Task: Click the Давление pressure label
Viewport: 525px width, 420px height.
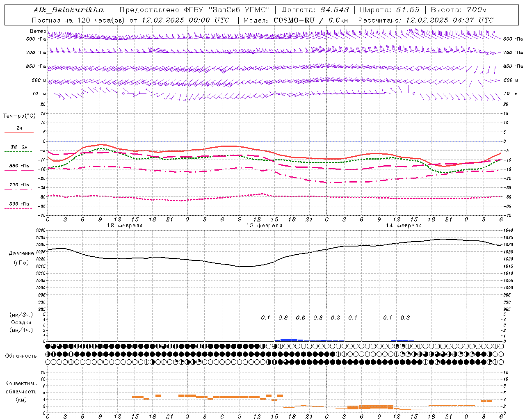Action: [21, 253]
